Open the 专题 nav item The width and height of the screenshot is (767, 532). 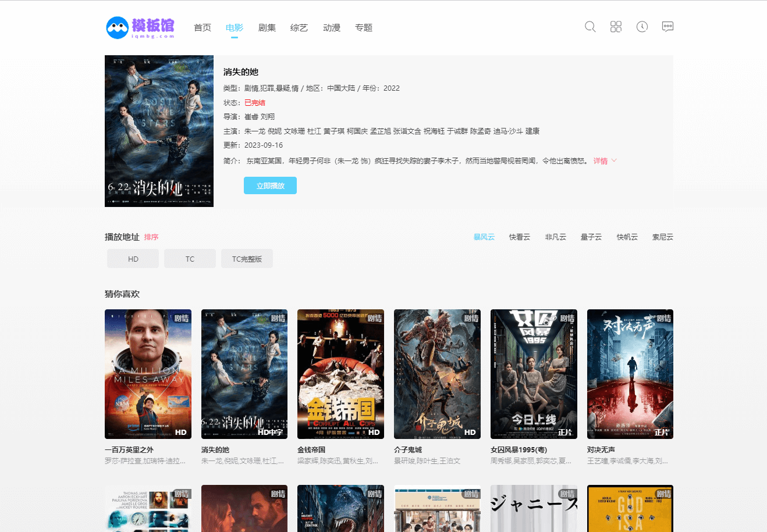click(x=364, y=27)
